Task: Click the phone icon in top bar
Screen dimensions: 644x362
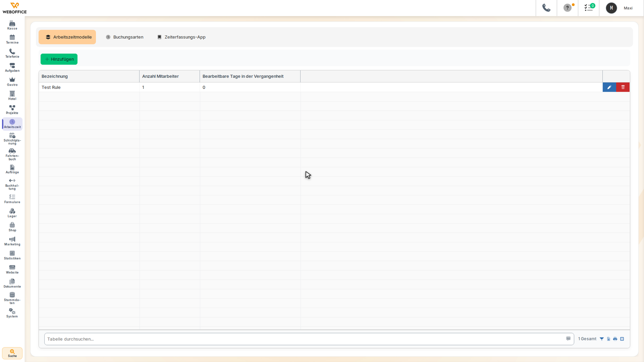Action: coord(546,8)
